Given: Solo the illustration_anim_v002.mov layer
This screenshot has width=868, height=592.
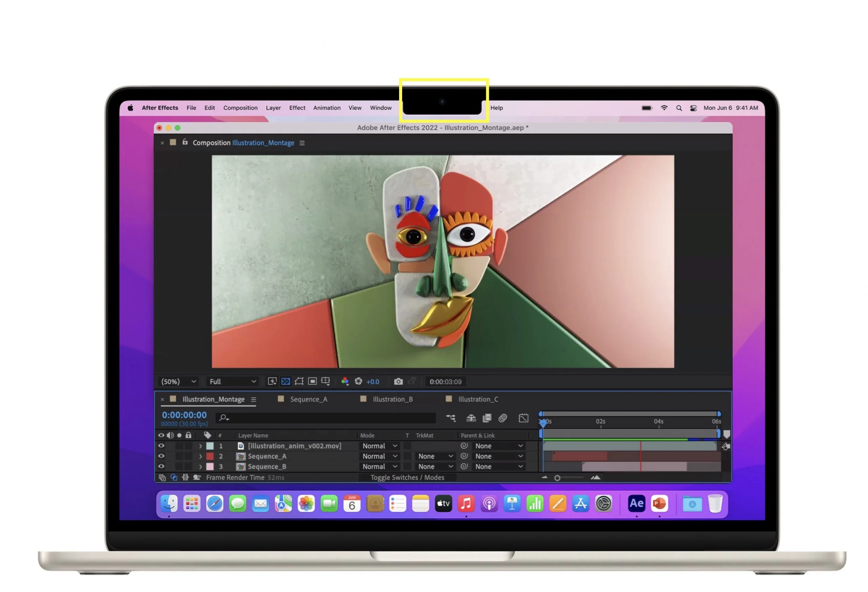Looking at the screenshot, I should tap(179, 446).
